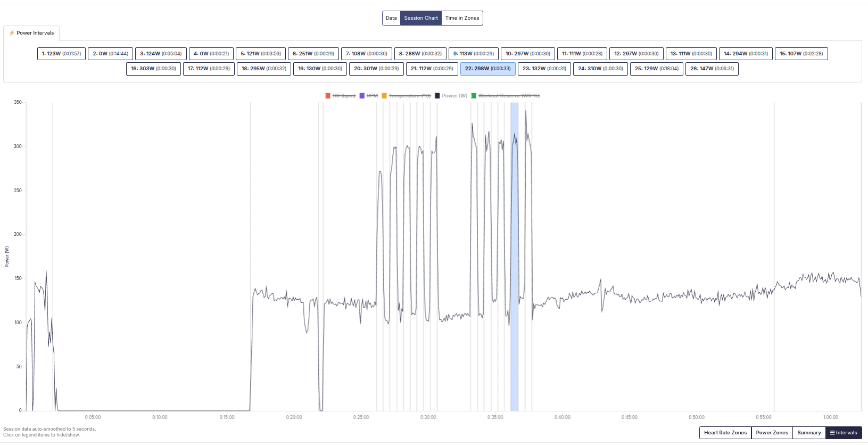Viewport: 868px width, 445px height.
Task: Show the Temperature (°C) series
Action: tap(406, 96)
